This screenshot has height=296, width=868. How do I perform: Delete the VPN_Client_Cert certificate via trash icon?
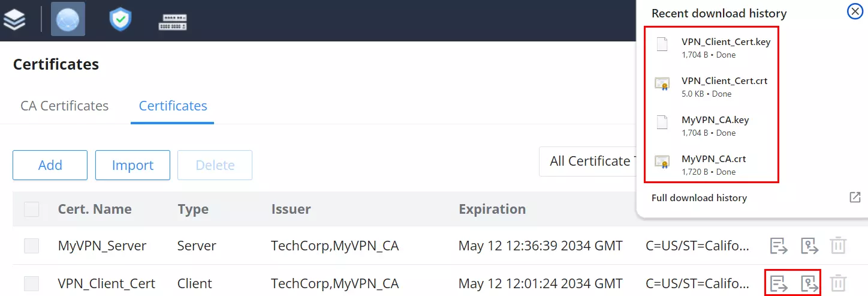(x=838, y=283)
